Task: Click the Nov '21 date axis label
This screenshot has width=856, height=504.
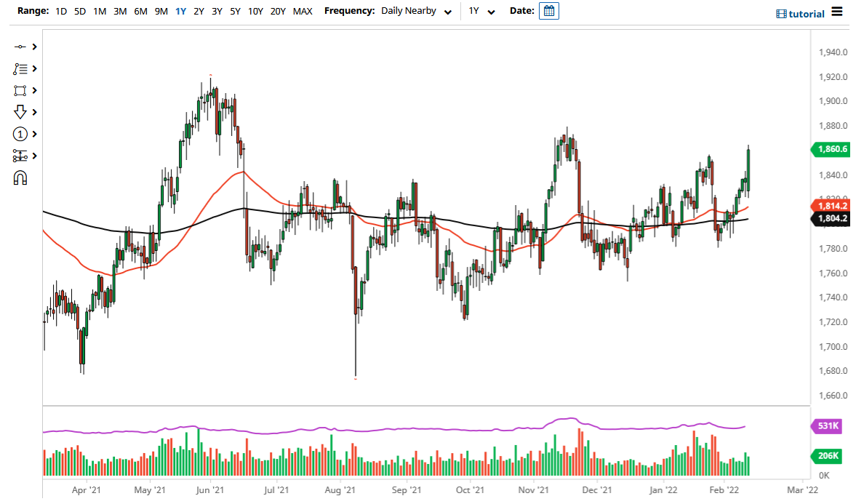Action: coord(533,489)
